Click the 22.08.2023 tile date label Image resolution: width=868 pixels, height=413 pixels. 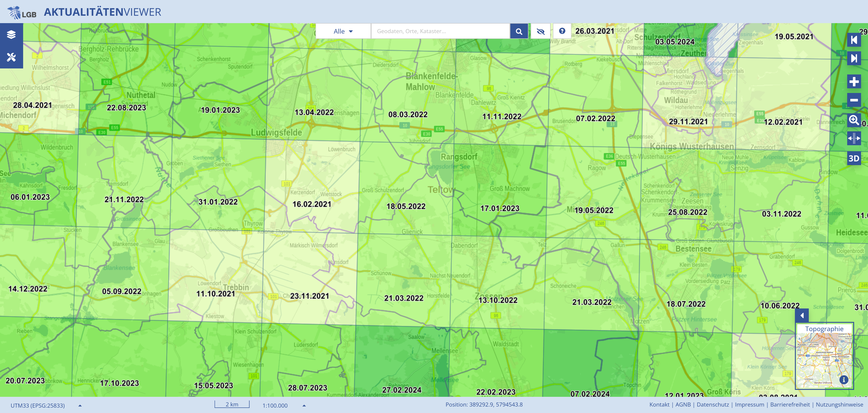126,108
